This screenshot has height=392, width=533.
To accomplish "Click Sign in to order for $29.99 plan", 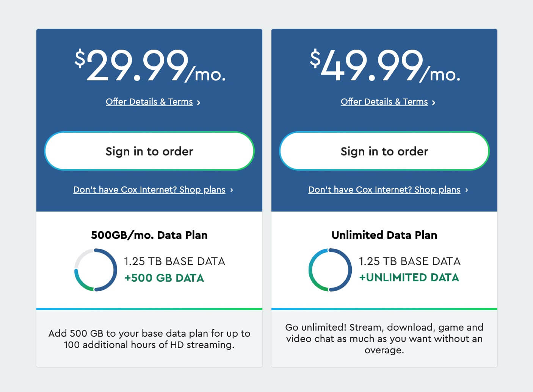I will [149, 151].
